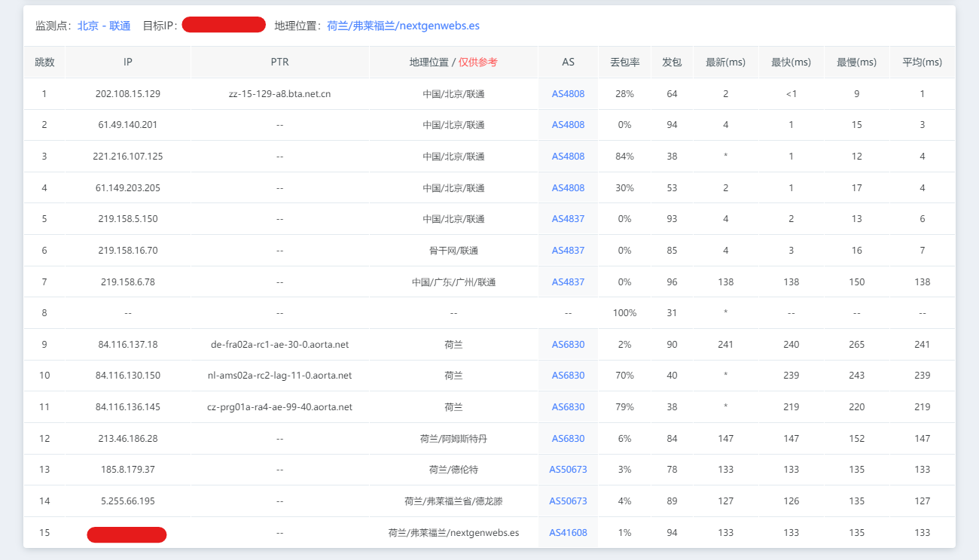Screen dimensions: 979x560
Task: Open the AS41608 link in hop 15
Action: (568, 533)
